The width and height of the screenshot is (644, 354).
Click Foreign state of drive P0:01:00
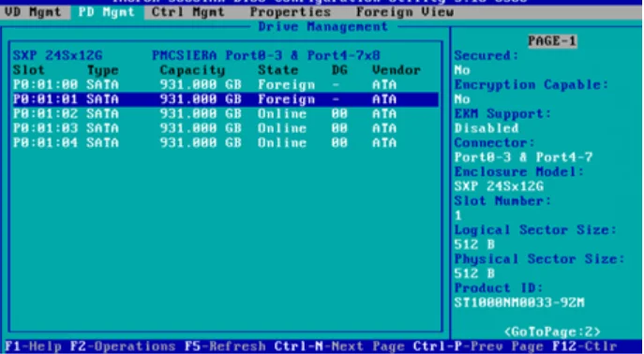(286, 85)
